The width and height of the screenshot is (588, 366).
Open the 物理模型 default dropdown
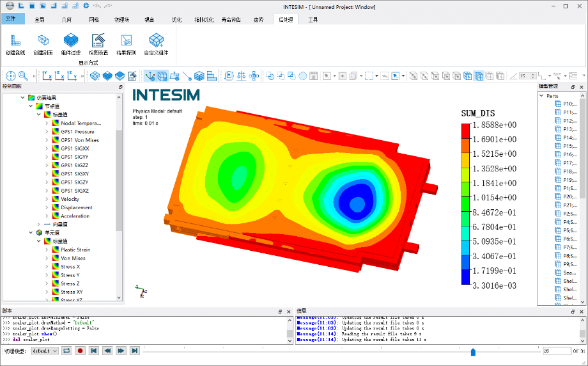coord(45,351)
